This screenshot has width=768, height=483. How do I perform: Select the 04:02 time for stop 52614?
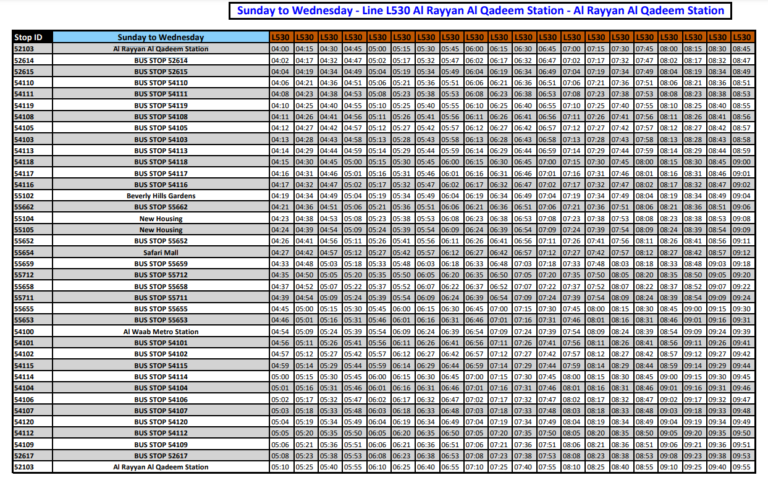pos(280,60)
